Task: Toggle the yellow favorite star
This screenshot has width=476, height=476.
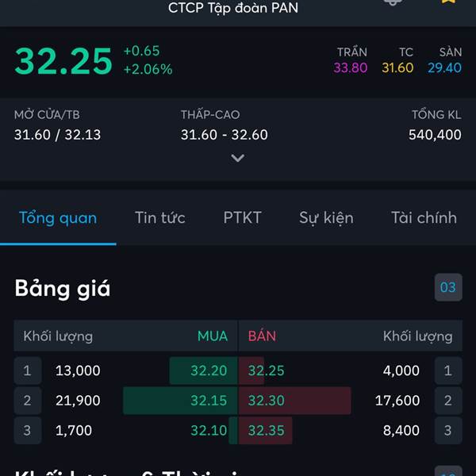Action: pos(449,2)
